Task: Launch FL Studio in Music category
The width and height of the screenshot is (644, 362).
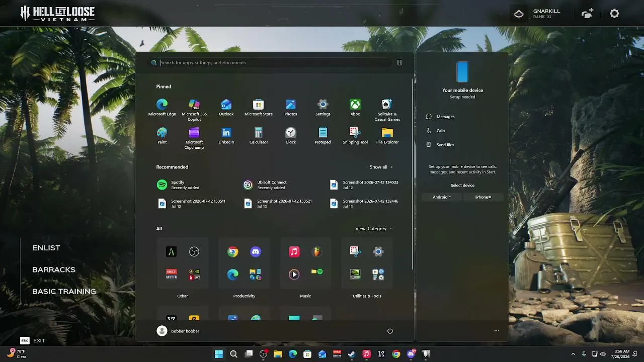Action: pos(317,251)
